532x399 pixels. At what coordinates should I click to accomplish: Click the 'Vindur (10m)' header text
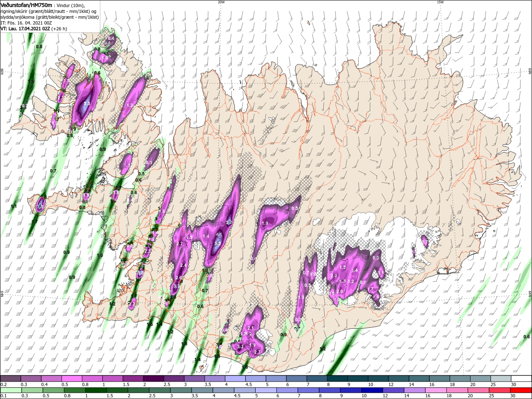(x=70, y=5)
